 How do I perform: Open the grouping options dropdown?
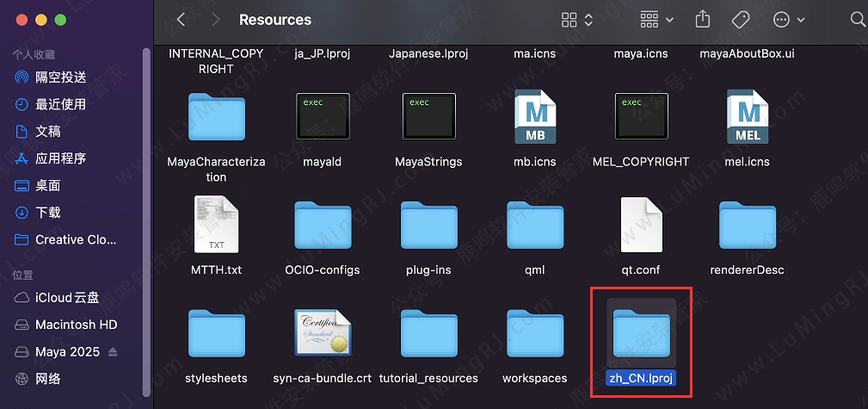point(657,19)
